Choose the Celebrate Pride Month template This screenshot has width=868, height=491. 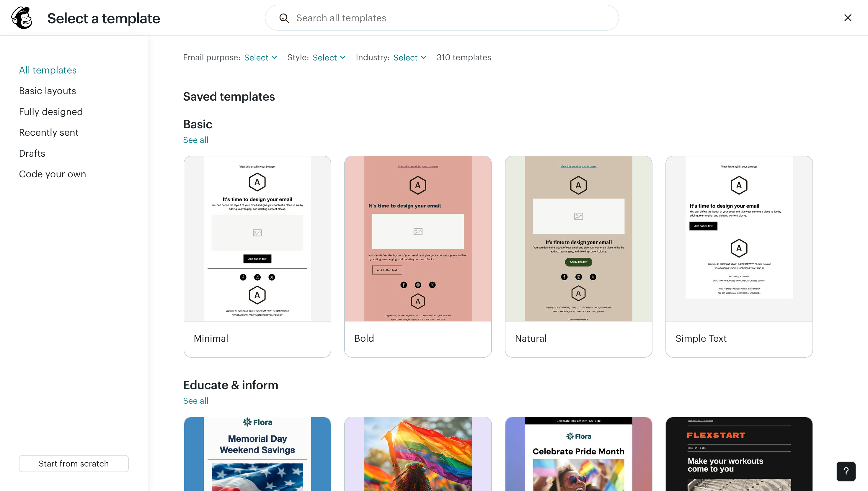point(578,454)
